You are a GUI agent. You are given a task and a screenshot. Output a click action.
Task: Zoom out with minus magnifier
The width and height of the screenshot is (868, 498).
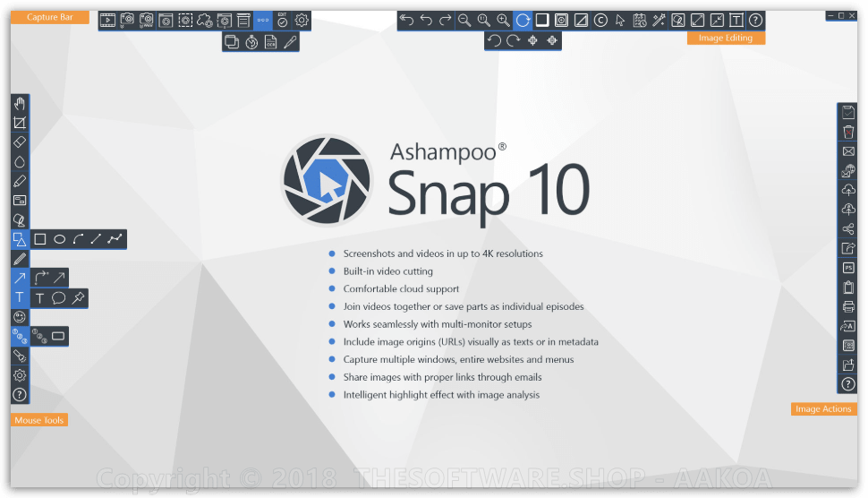[x=464, y=21]
